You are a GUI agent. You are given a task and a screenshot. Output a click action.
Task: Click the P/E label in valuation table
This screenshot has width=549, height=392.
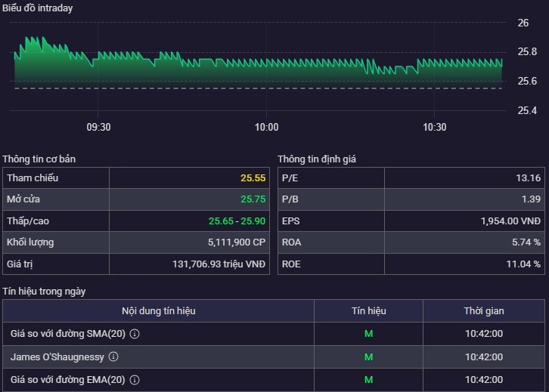pos(290,178)
